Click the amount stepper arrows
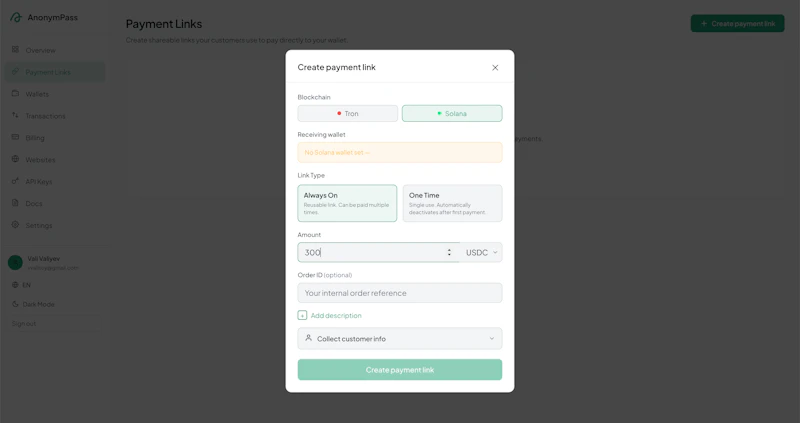The image size is (800, 423). (449, 253)
